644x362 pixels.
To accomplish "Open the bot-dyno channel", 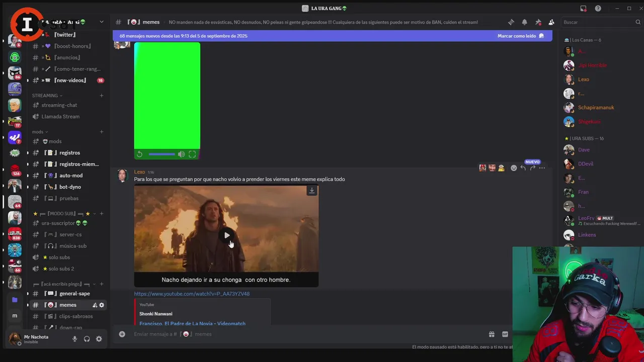I will coord(67,187).
